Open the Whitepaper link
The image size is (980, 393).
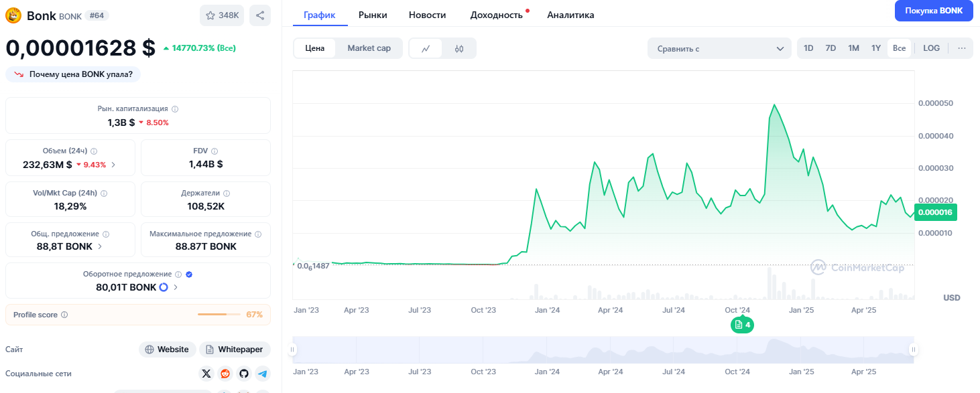pyautogui.click(x=235, y=349)
